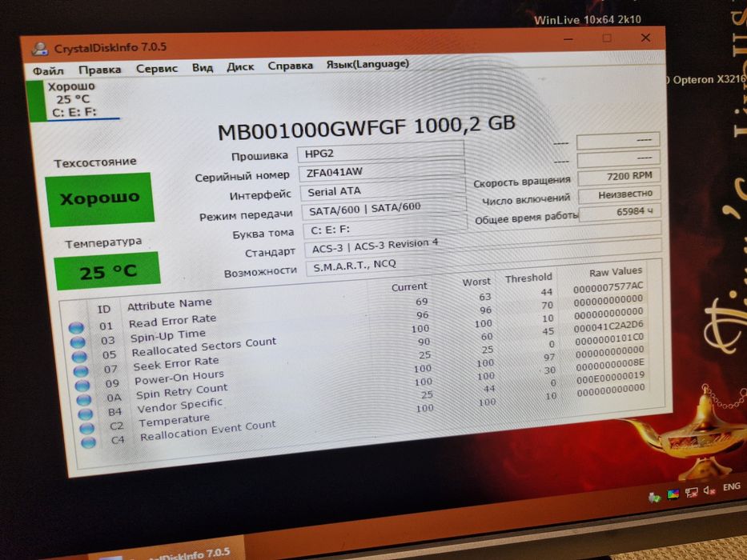This screenshot has height=560, width=747.
Task: Click the Прошивка field HPG2
Action: point(380,151)
